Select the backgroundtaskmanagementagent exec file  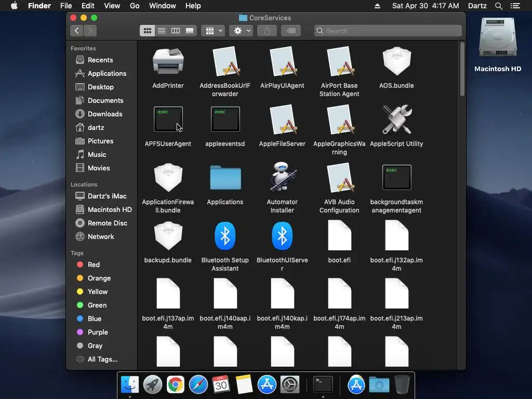(x=396, y=177)
